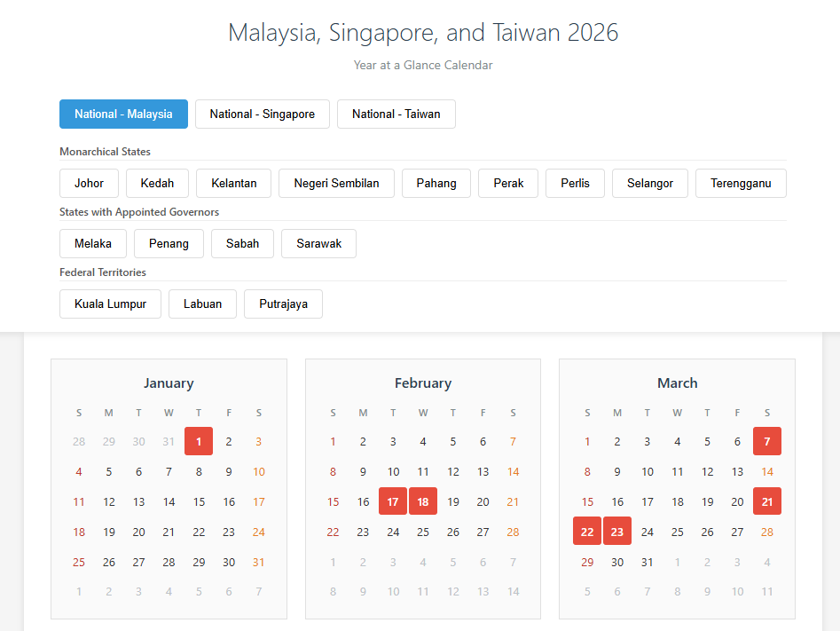
Task: Choose Negeri Sembilan from the monarchical states
Action: coord(336,183)
